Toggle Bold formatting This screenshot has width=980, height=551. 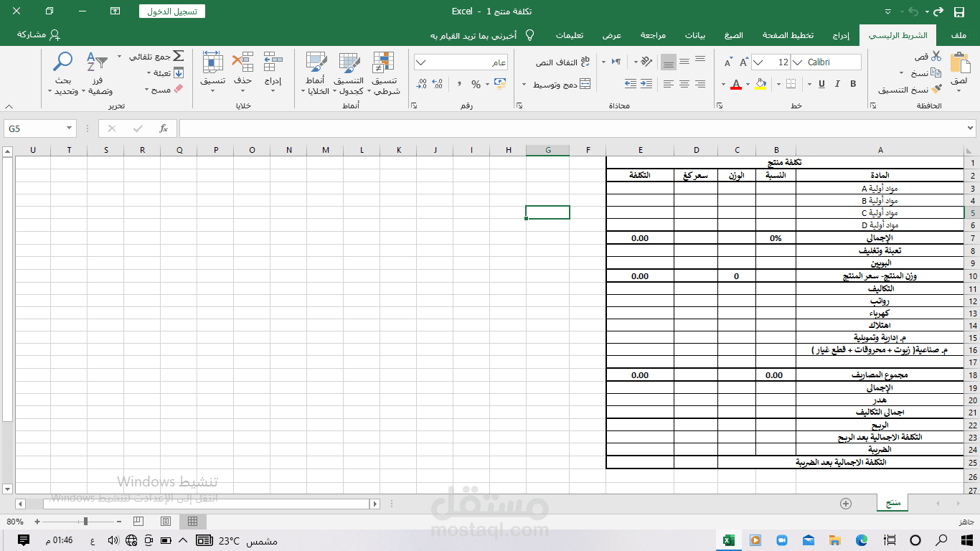853,84
